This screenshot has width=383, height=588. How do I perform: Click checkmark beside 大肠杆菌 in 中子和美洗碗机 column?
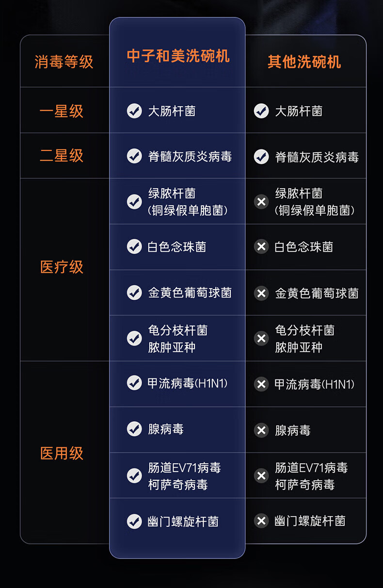[x=134, y=111]
